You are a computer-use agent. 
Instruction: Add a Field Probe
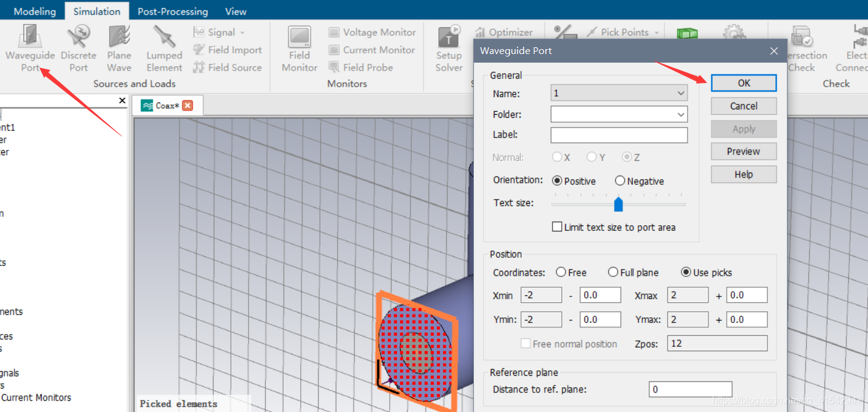pos(361,68)
